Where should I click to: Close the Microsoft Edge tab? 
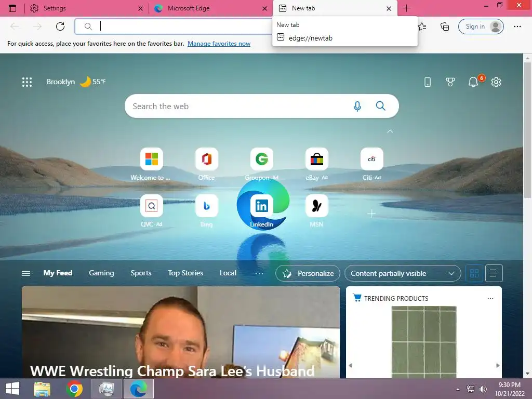point(264,9)
